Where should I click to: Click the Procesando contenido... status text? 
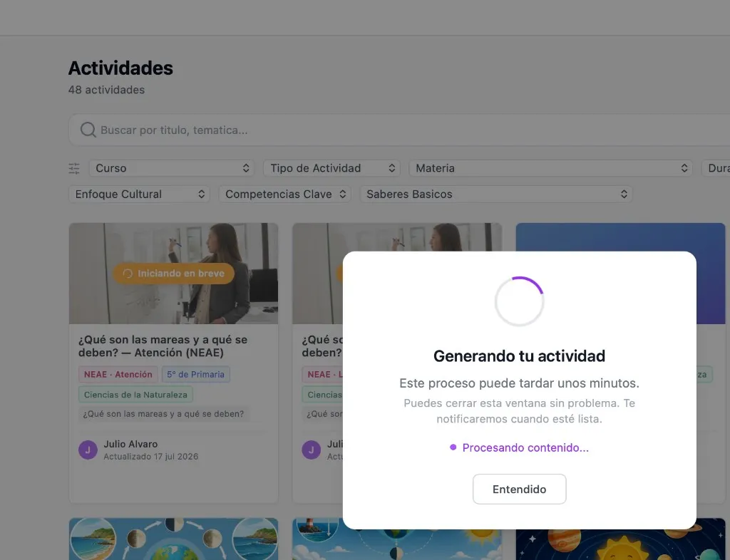tap(525, 447)
